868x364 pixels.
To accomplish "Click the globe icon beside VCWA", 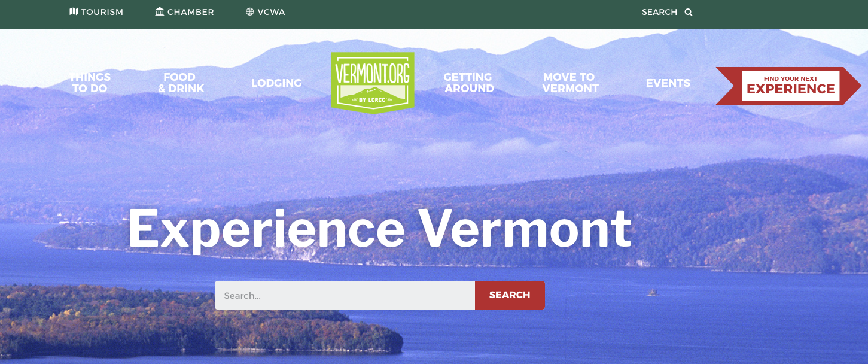I will point(250,12).
